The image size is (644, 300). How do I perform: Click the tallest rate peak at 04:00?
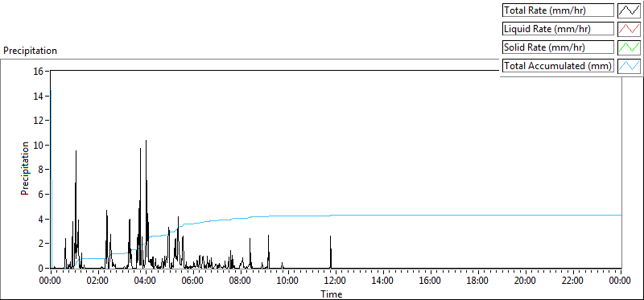(146, 164)
